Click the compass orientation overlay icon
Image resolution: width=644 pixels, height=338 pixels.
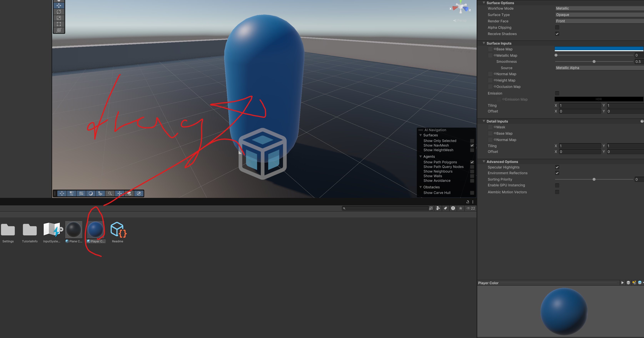click(139, 193)
